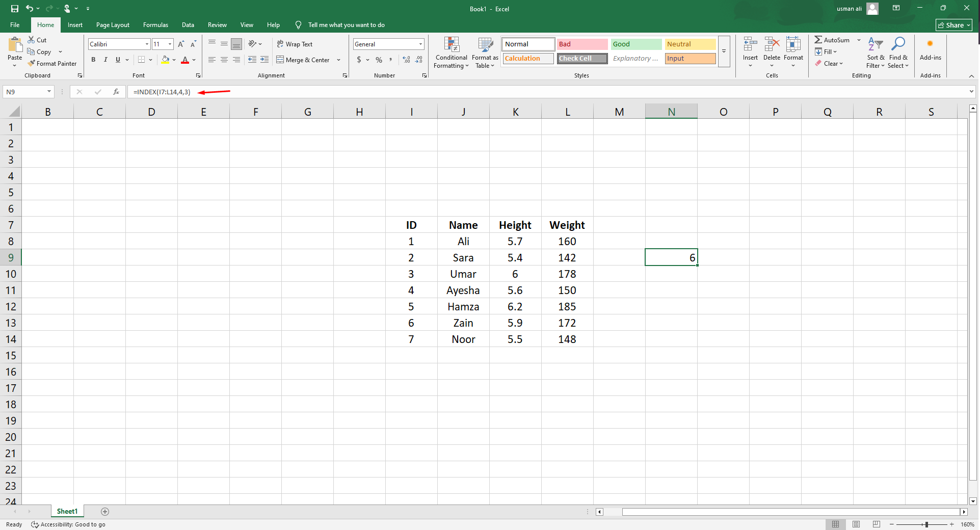The width and height of the screenshot is (980, 530).
Task: Switch to the Review tab
Action: point(217,25)
